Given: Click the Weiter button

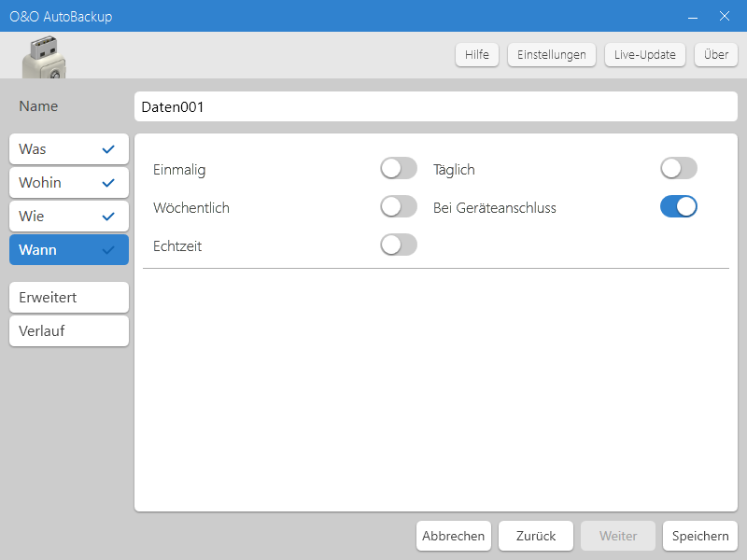Looking at the screenshot, I should click(x=618, y=536).
